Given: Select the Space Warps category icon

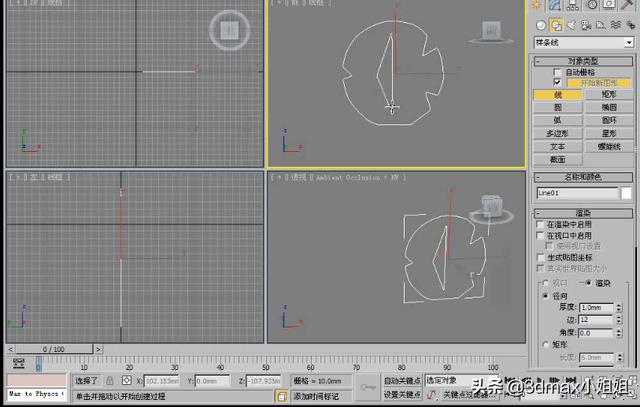Looking at the screenshot, I should click(616, 25).
